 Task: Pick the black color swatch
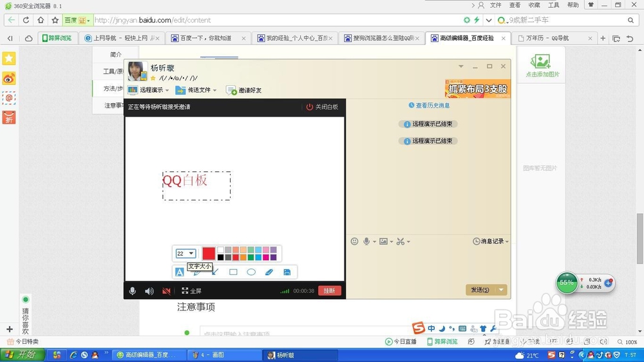pos(220,257)
